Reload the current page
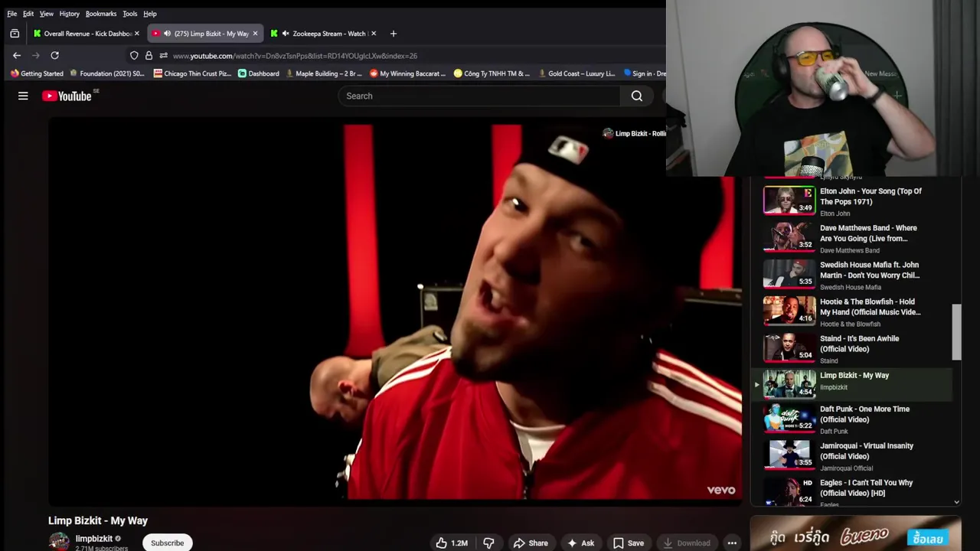This screenshot has height=551, width=980. click(54, 55)
